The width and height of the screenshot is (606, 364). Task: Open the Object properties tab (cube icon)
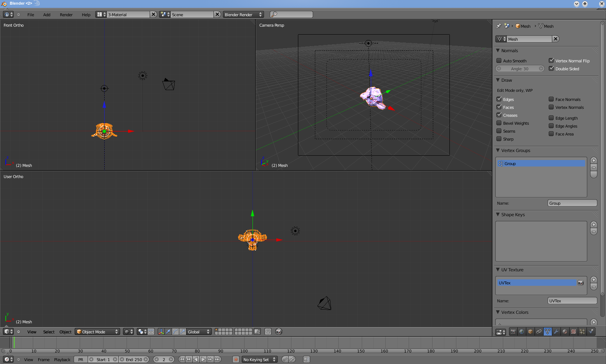point(530,332)
